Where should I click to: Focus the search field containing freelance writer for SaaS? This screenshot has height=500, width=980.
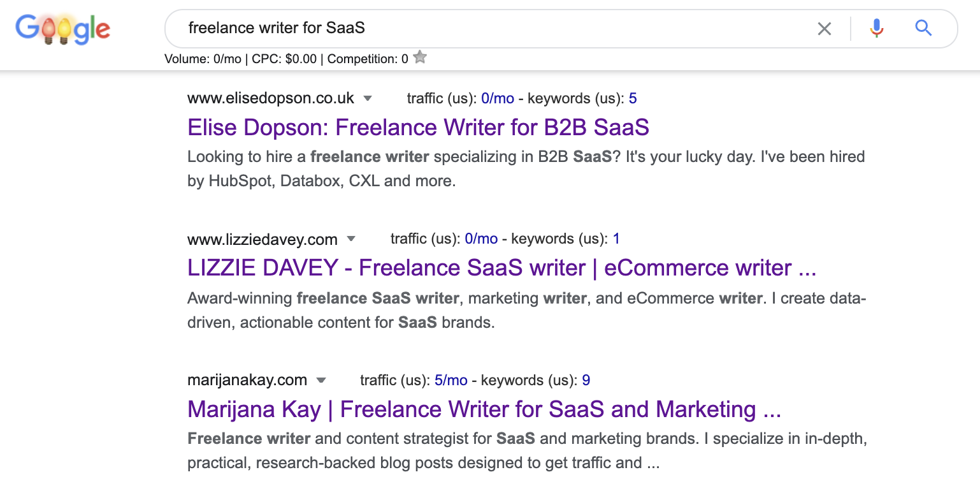click(x=484, y=28)
